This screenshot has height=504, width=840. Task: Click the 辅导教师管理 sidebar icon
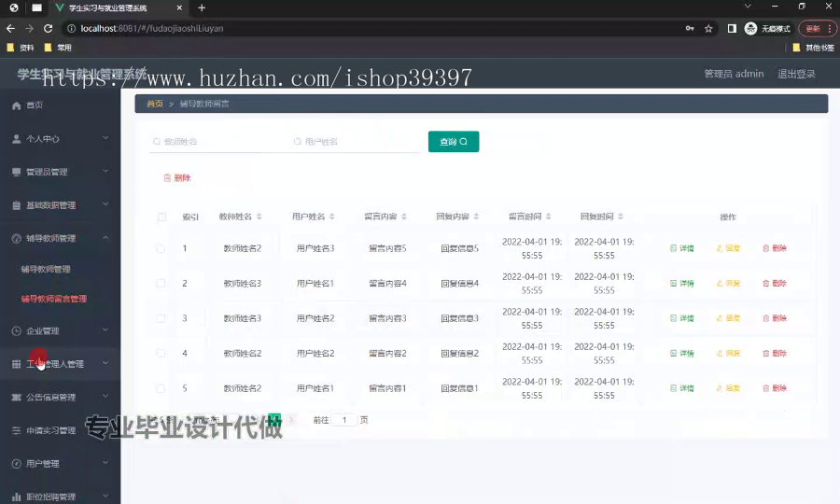(17, 238)
